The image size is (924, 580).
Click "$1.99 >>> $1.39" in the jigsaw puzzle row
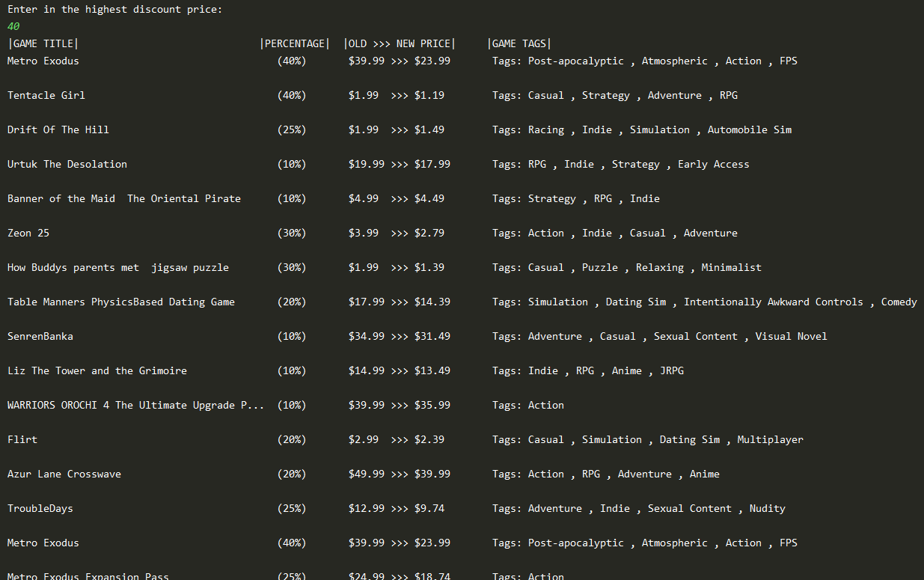pos(397,267)
